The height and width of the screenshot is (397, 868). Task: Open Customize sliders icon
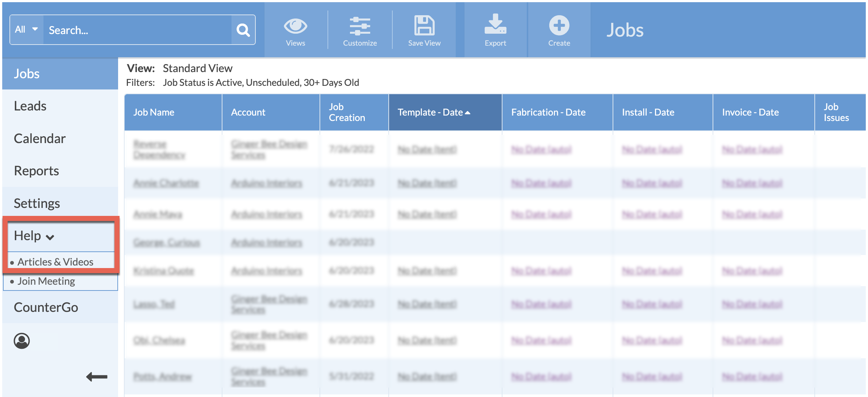[x=360, y=26]
